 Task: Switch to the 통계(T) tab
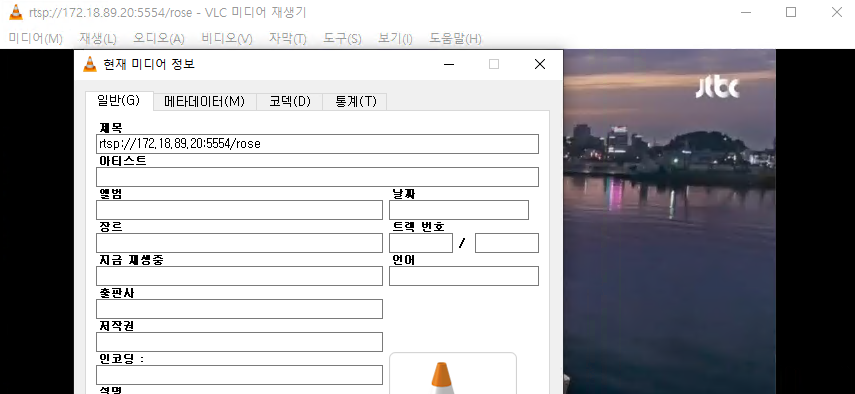(x=355, y=102)
